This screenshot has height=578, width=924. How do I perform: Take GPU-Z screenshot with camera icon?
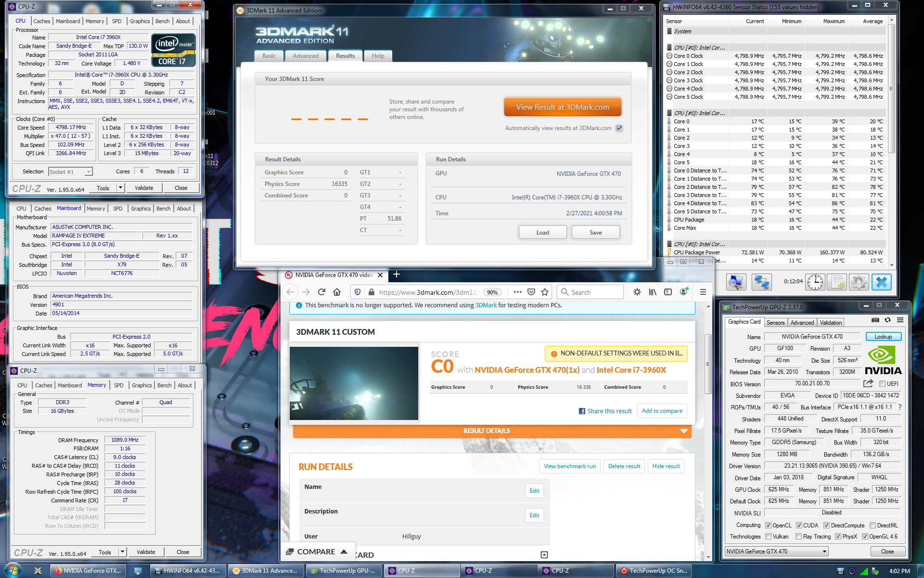[875, 320]
